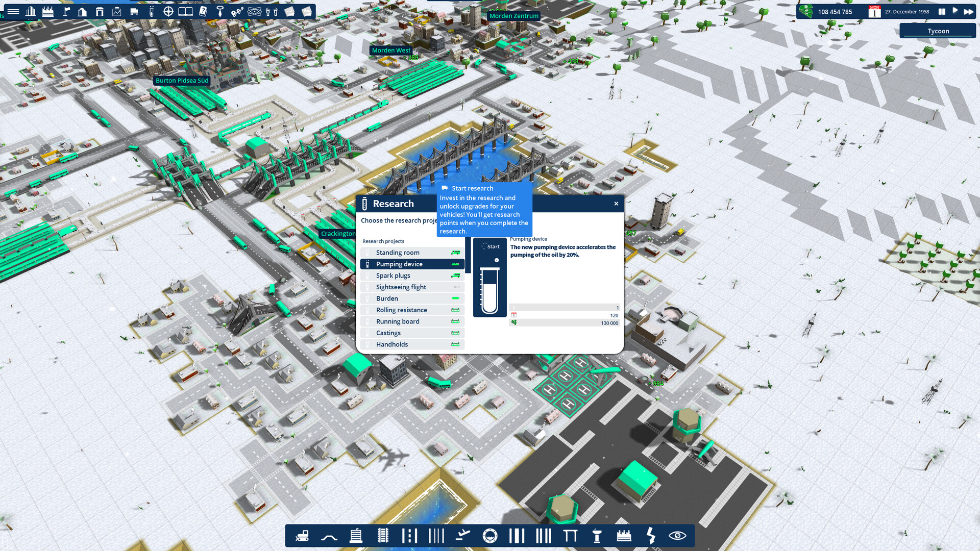
Task: Open the town buildings panel
Action: click(356, 536)
